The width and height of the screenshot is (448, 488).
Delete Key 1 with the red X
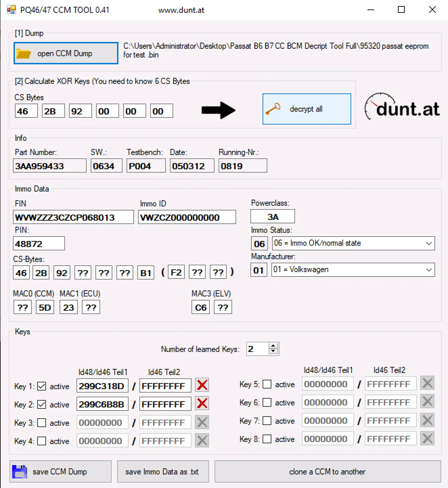pyautogui.click(x=202, y=385)
